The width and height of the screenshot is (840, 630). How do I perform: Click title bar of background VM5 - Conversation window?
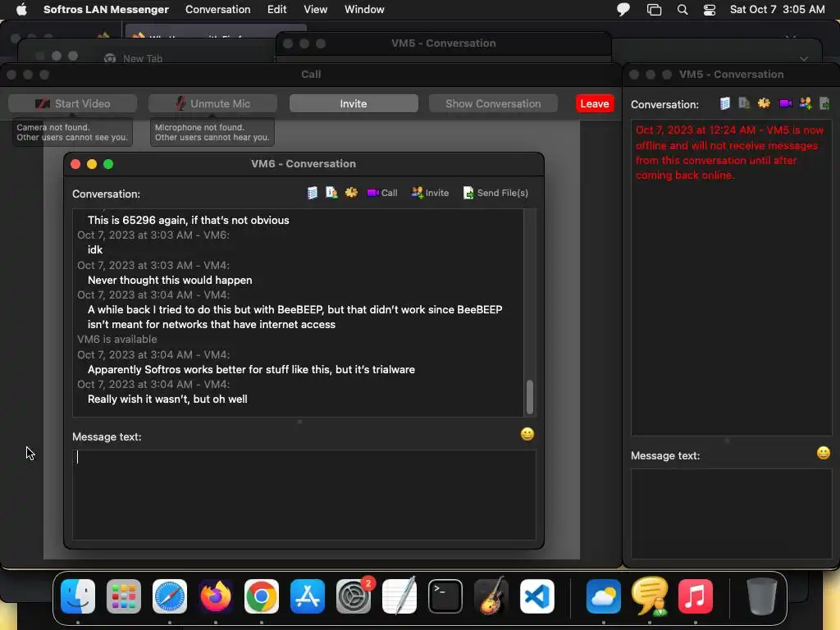pos(444,43)
